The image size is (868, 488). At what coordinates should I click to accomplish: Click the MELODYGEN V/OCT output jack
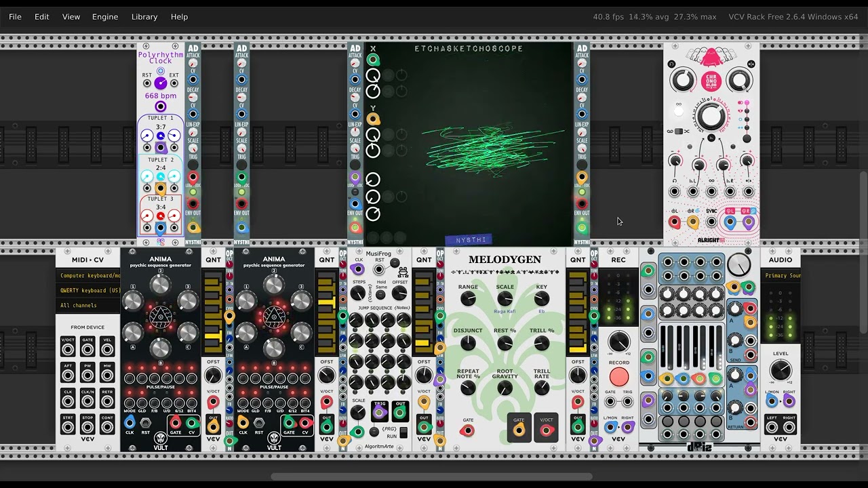(x=546, y=429)
